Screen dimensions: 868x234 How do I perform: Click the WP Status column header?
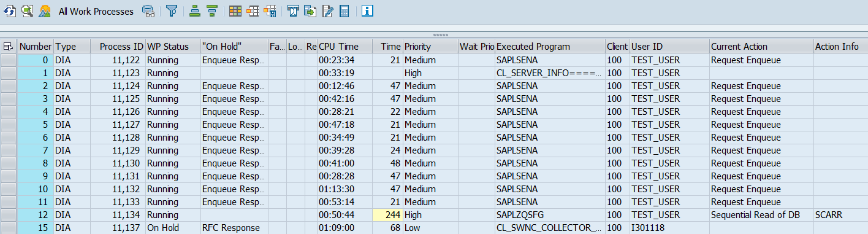(x=173, y=47)
